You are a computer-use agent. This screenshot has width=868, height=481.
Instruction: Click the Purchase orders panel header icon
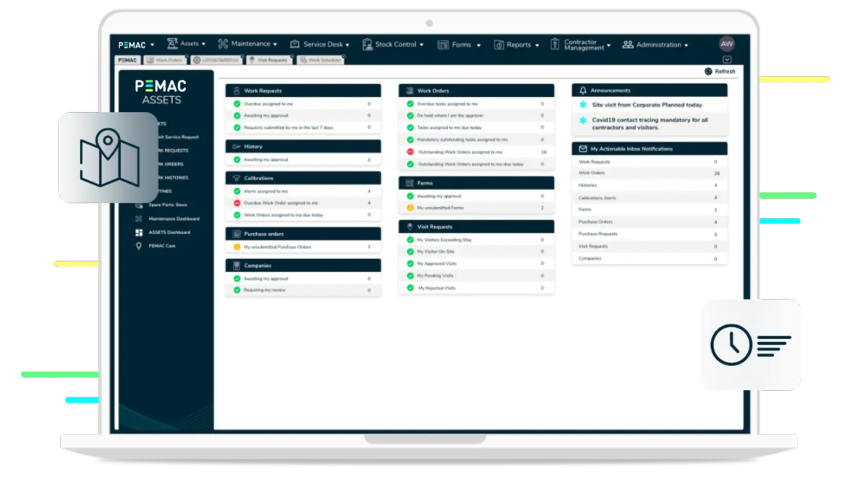[237, 234]
